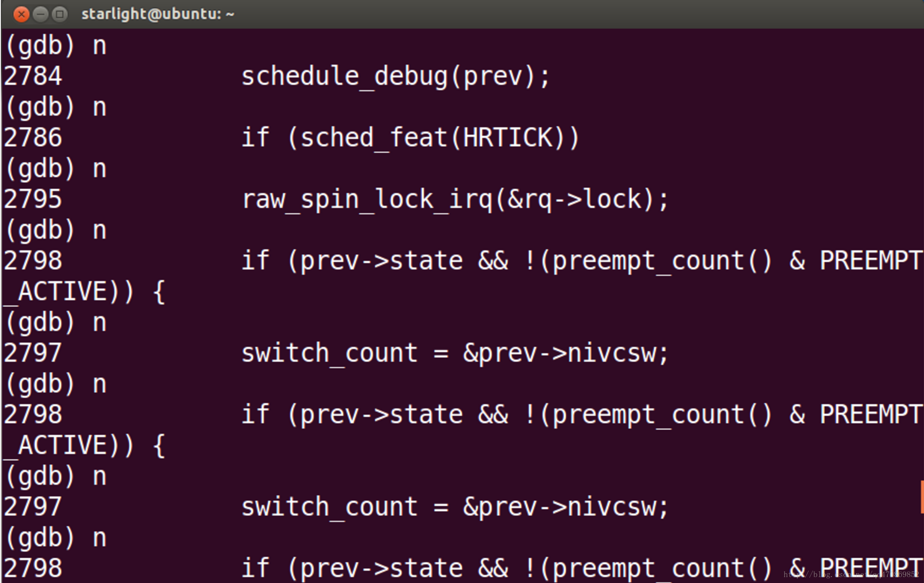Click line number 2784
This screenshot has width=924, height=583.
[x=33, y=76]
